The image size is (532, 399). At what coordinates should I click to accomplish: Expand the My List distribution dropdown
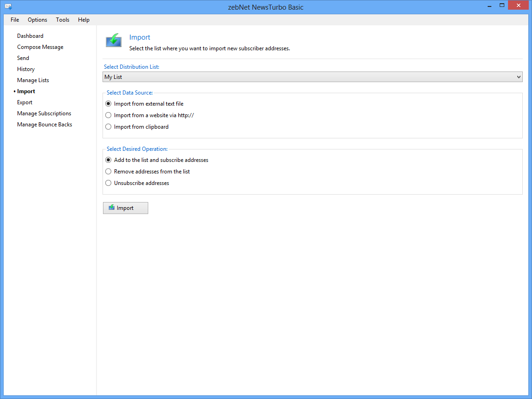(313, 77)
